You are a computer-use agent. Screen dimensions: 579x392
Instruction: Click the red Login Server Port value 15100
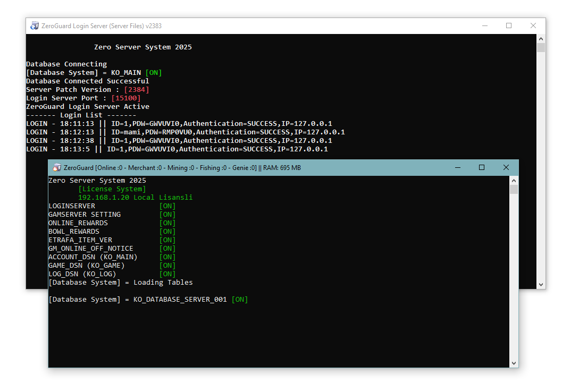[125, 98]
